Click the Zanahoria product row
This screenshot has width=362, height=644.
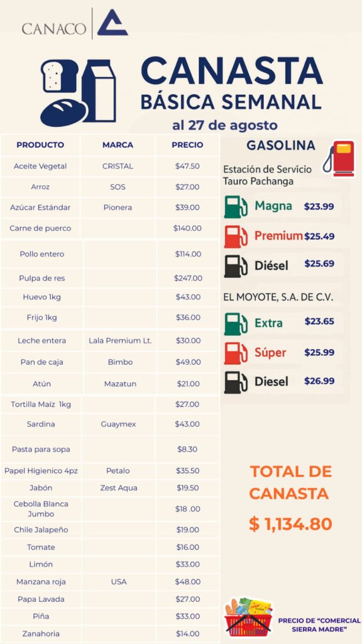coord(110,634)
